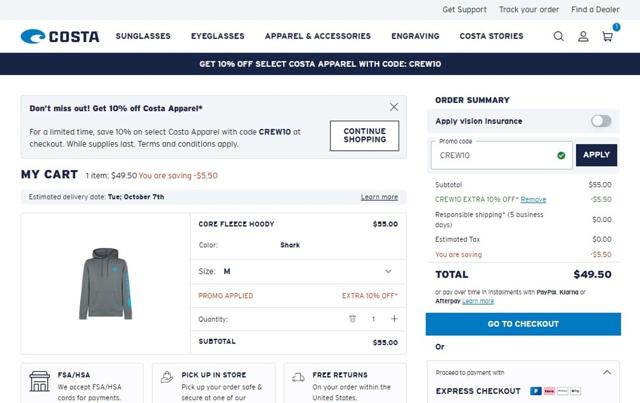Remove hoody using trash icon
640x403 pixels.
coord(352,319)
